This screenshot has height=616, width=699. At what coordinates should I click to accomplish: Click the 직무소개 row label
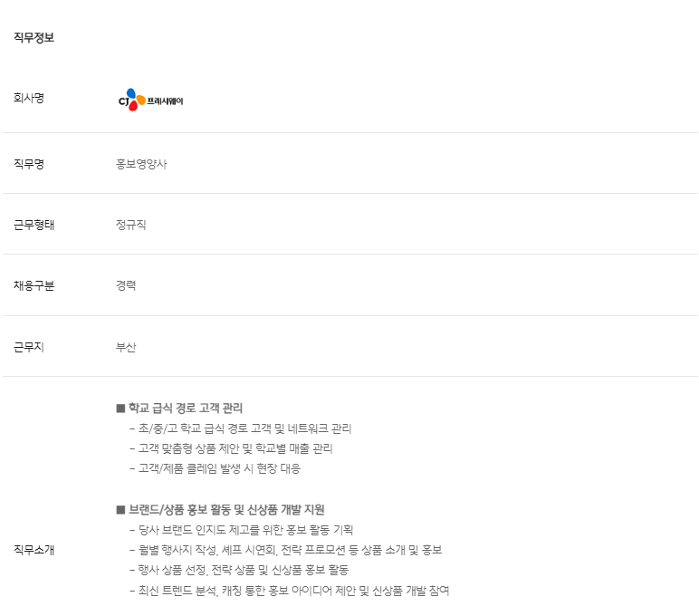pyautogui.click(x=34, y=549)
